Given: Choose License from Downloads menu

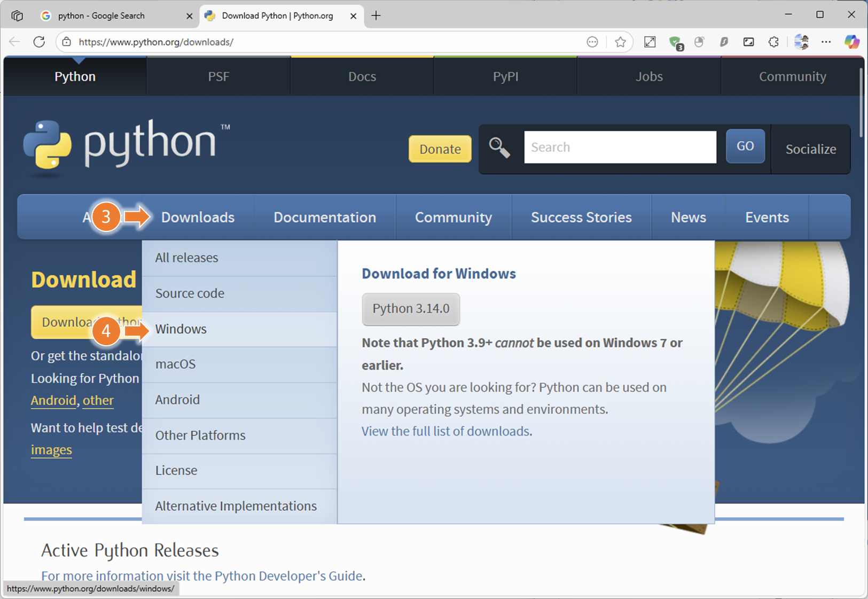Looking at the screenshot, I should click(239, 471).
